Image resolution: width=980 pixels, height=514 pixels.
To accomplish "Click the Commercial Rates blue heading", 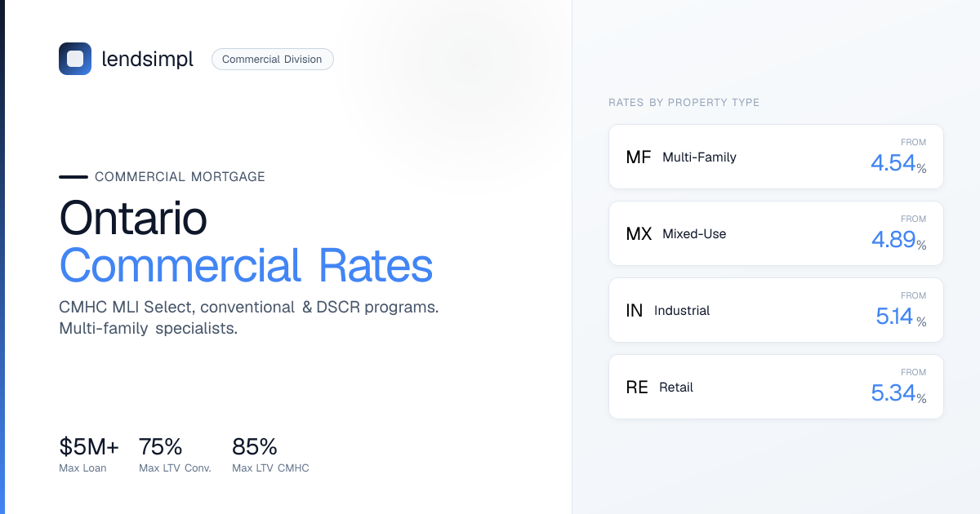I will pos(246,266).
